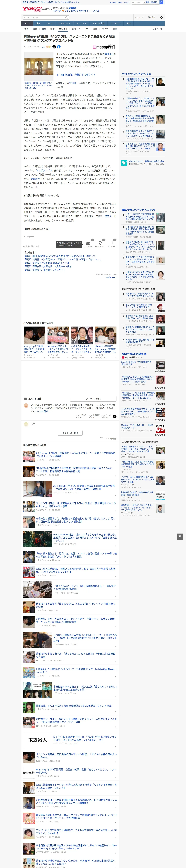The height and width of the screenshot is (868, 186).
Task: Open the エキスパート navigation tab
Action: pos(64,24)
